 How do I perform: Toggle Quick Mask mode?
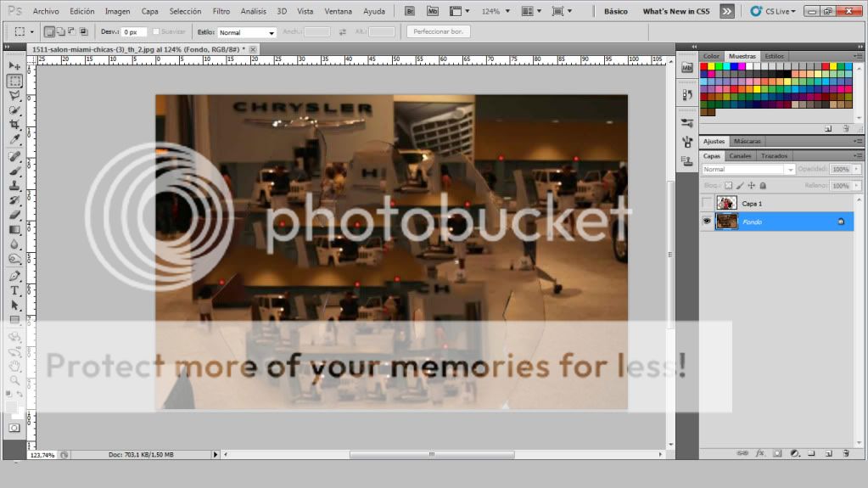pos(14,428)
